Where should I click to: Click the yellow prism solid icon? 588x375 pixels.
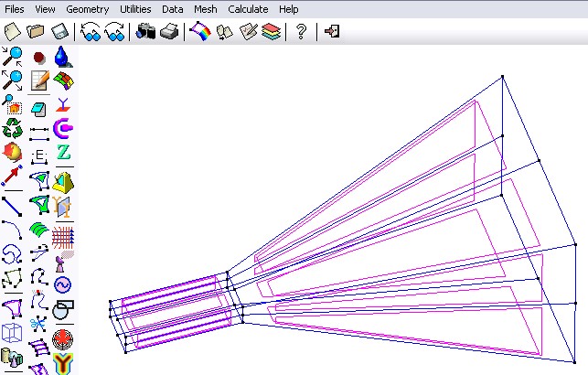(x=63, y=183)
